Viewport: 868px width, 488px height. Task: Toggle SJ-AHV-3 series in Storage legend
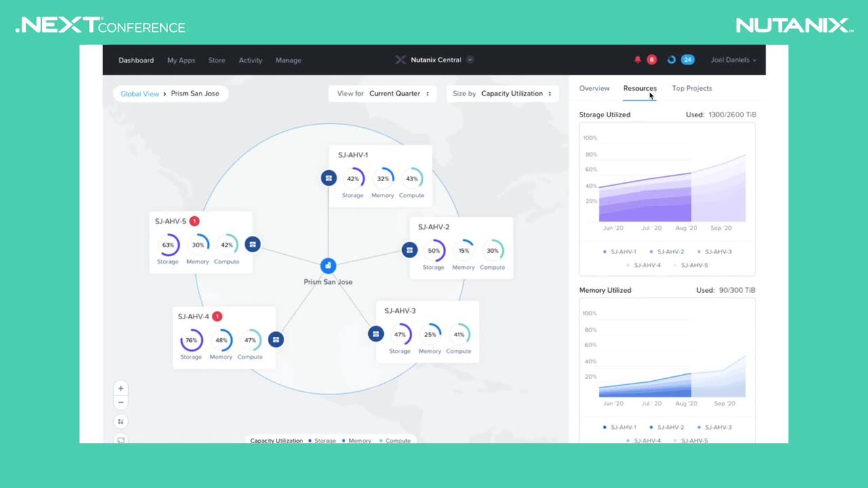715,252
